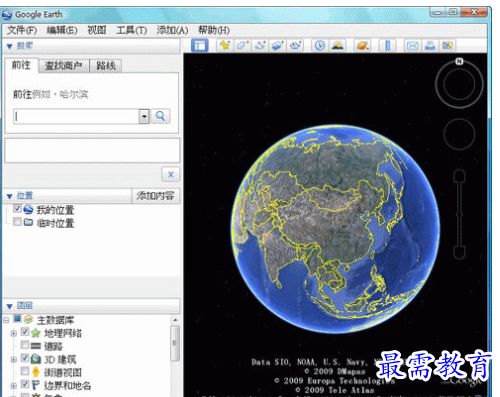Viewport: 500px width, 397px height.
Task: Click the building icon beside 3D 建筑
Action: click(x=36, y=359)
